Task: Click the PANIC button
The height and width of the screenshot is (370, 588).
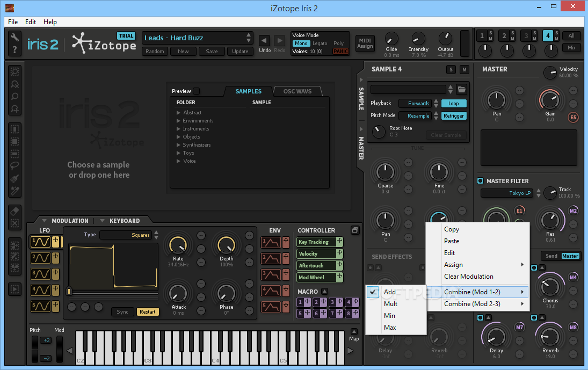Action: coord(340,52)
